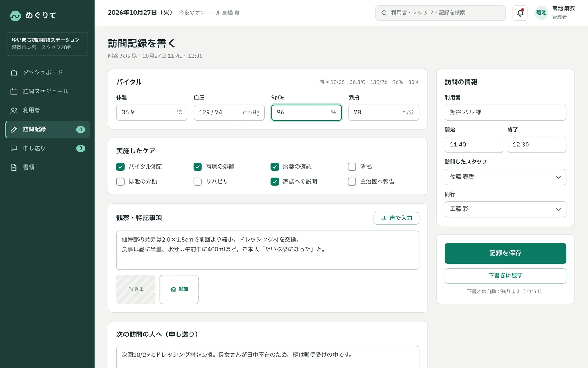This screenshot has height=368, width=588.
Task: Click 観察・特記事項 text area
Action: (x=268, y=250)
